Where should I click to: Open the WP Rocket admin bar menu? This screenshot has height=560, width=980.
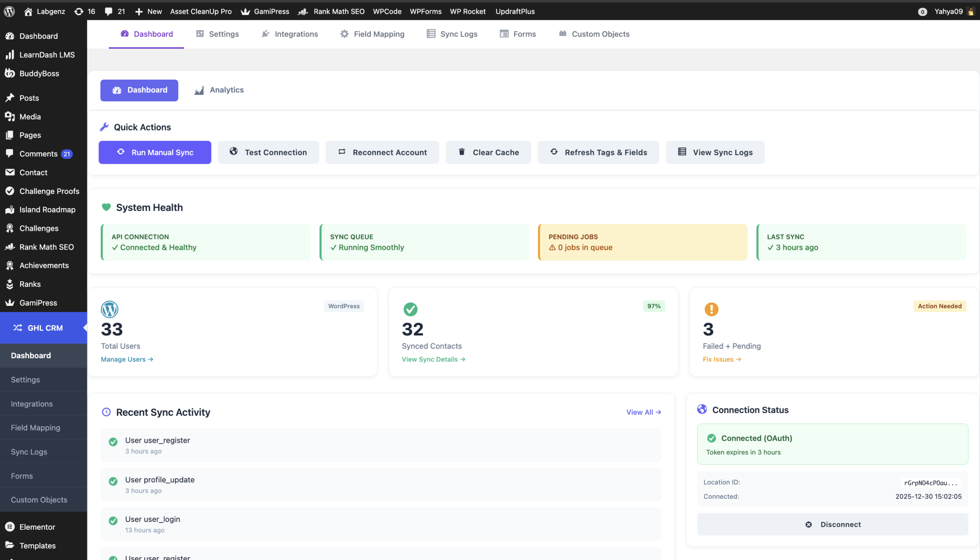[468, 11]
